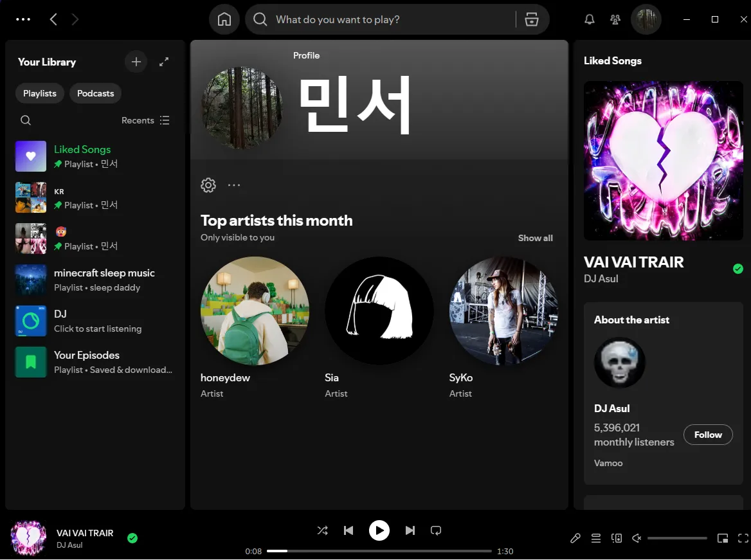The width and height of the screenshot is (751, 560).
Task: Open Connect to a device icon
Action: (617, 538)
